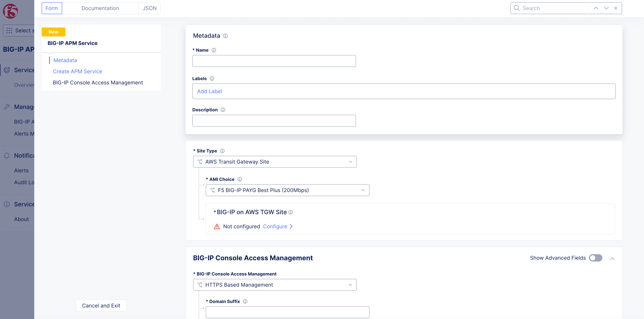Click the Services target icon in sidebar
The image size is (644, 319).
(7, 70)
